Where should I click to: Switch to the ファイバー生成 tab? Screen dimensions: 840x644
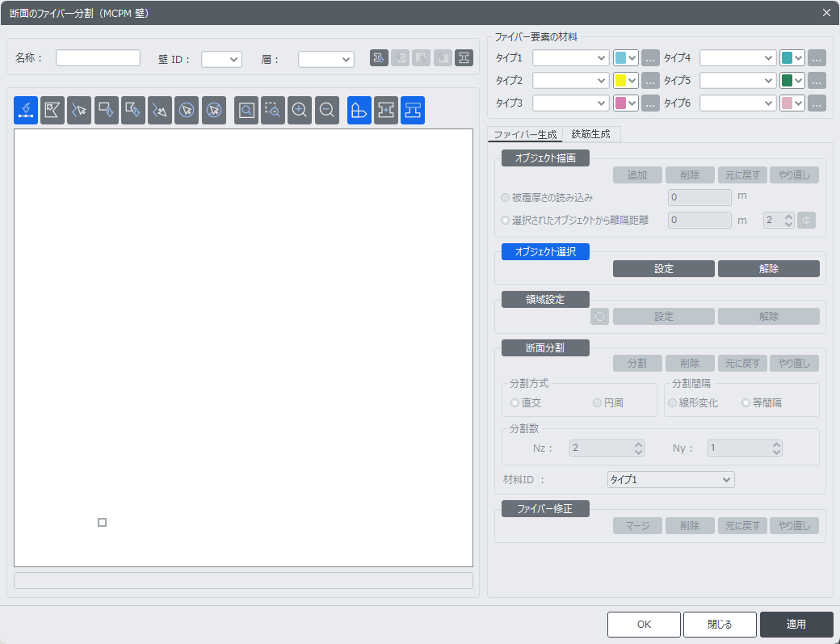525,134
